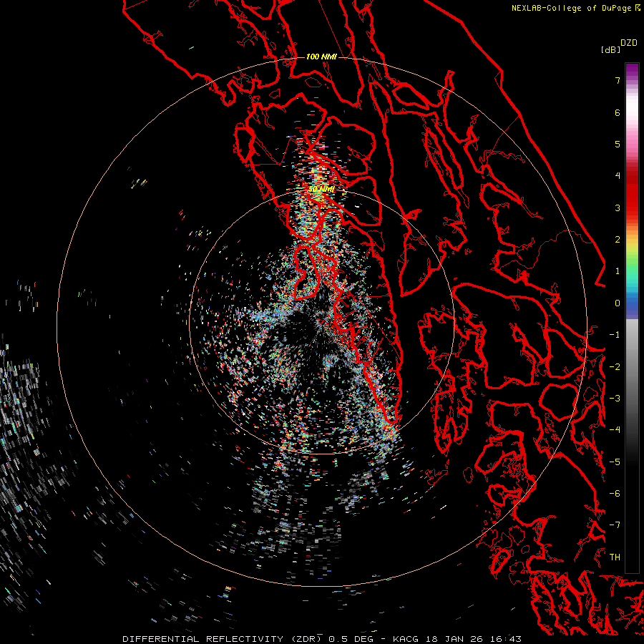Click the -6 value on color scale
This screenshot has height=644, width=644.
(x=615, y=493)
